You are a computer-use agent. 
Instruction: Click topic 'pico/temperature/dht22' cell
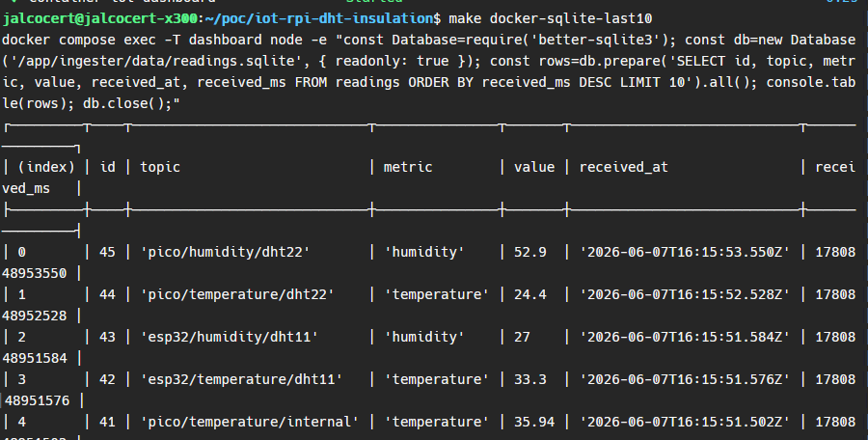click(x=237, y=294)
